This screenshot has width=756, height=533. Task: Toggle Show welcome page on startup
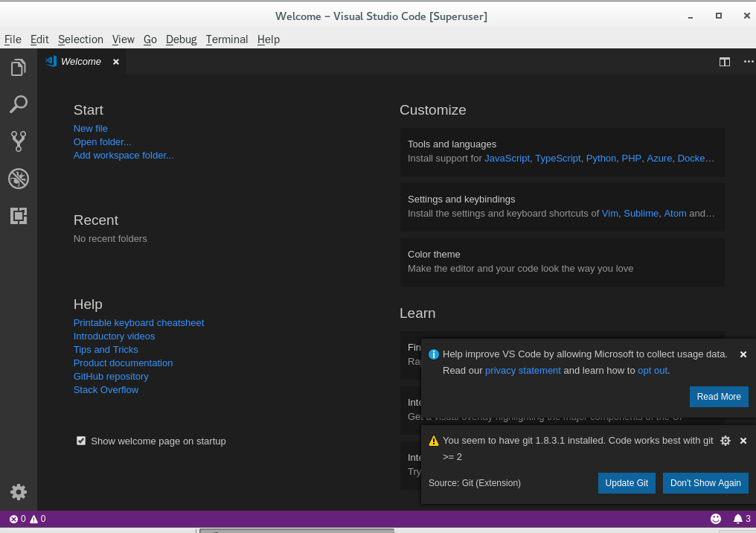coord(81,441)
